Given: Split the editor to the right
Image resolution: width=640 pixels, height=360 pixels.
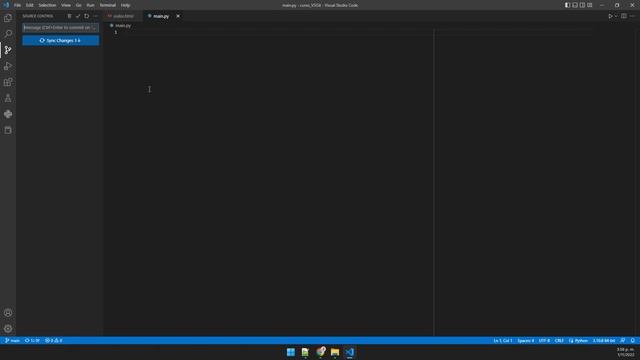Looking at the screenshot, I should (x=624, y=16).
